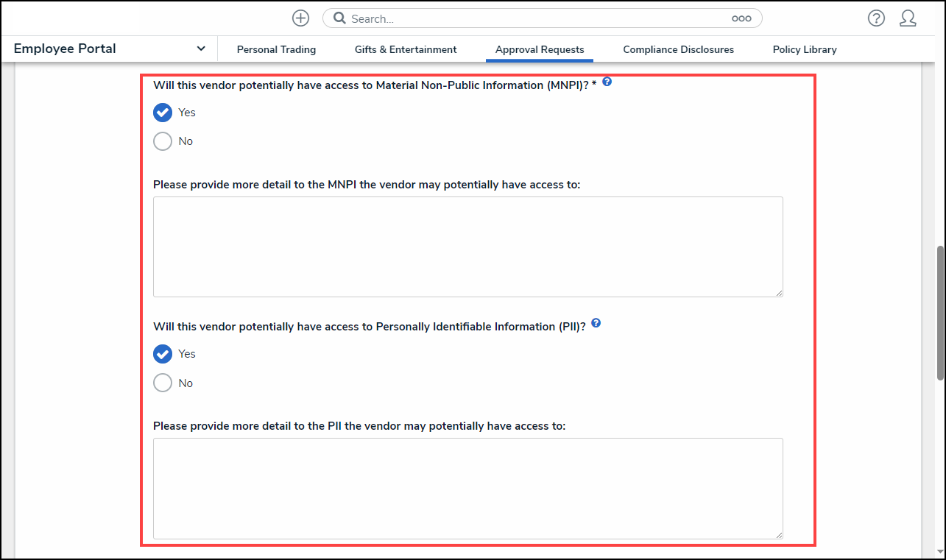Click into the MNPI detail text area
Viewport: 946px width, 560px height.
point(467,247)
